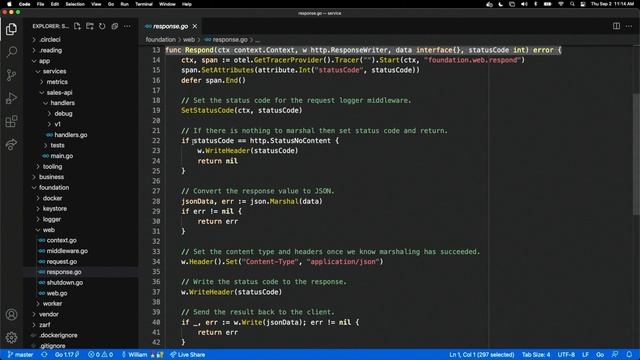The width and height of the screenshot is (640, 360).
Task: Open the errors and warnings status item
Action: click(100, 355)
